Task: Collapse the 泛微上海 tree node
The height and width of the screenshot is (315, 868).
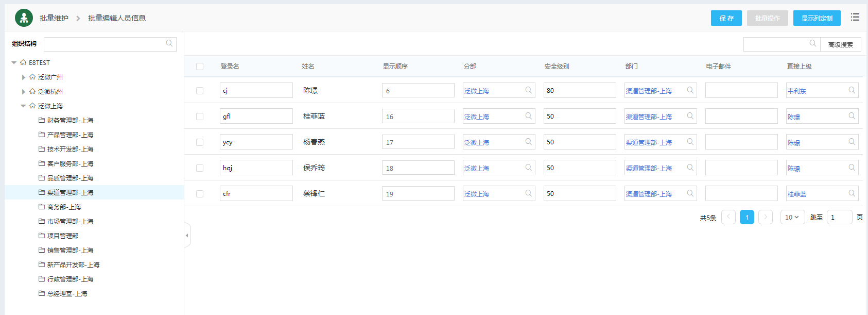Action: pyautogui.click(x=23, y=106)
